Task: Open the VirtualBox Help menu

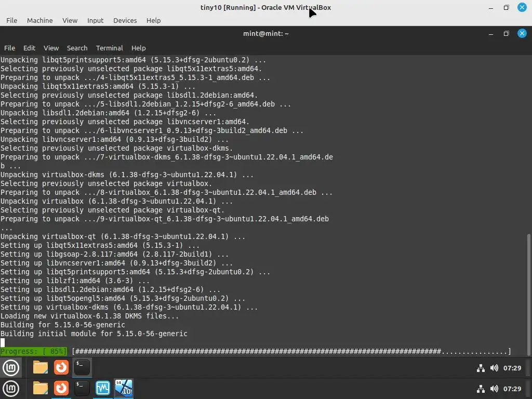Action: pos(153,20)
